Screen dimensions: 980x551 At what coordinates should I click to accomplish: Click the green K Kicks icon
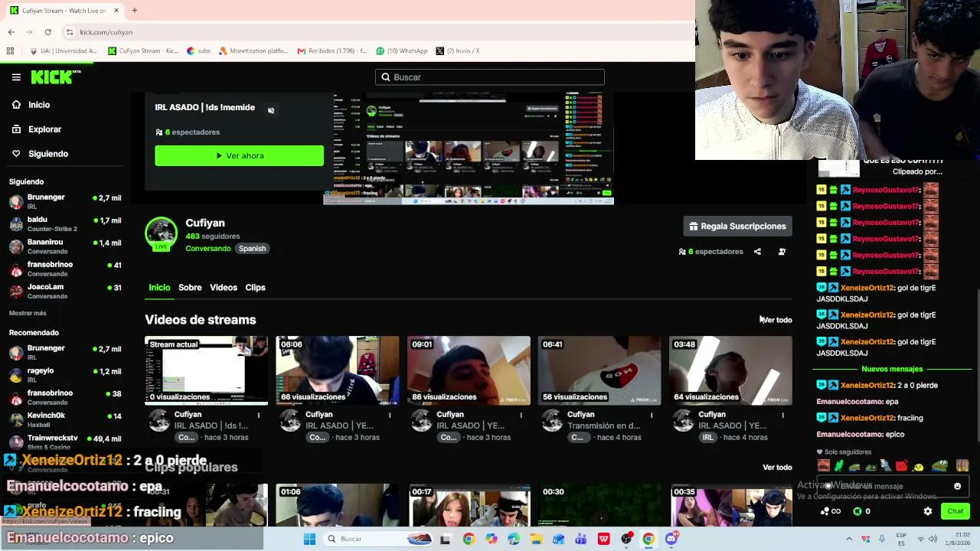click(857, 511)
